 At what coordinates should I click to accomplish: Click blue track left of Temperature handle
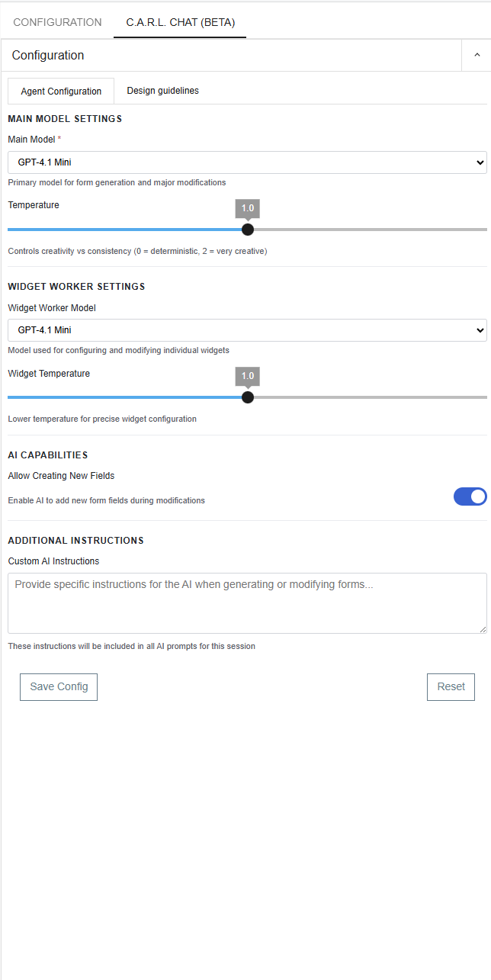tap(122, 230)
